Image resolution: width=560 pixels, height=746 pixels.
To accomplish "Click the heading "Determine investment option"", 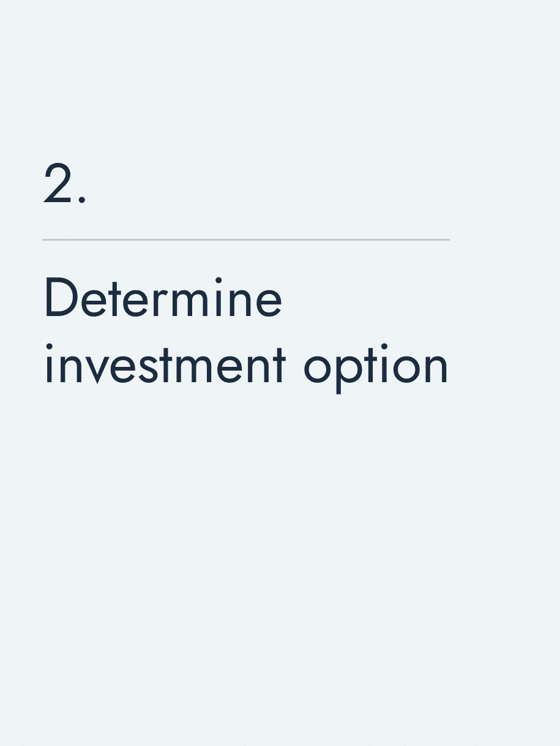I will (246, 332).
